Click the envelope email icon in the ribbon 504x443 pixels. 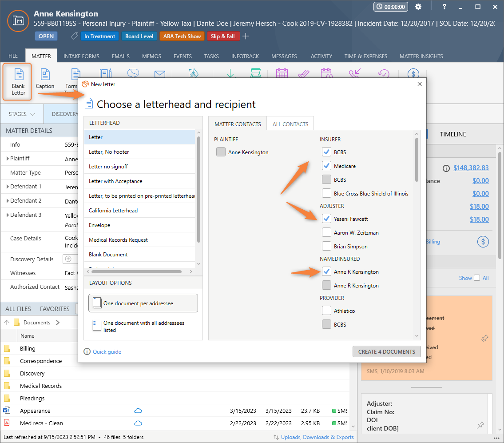160,74
